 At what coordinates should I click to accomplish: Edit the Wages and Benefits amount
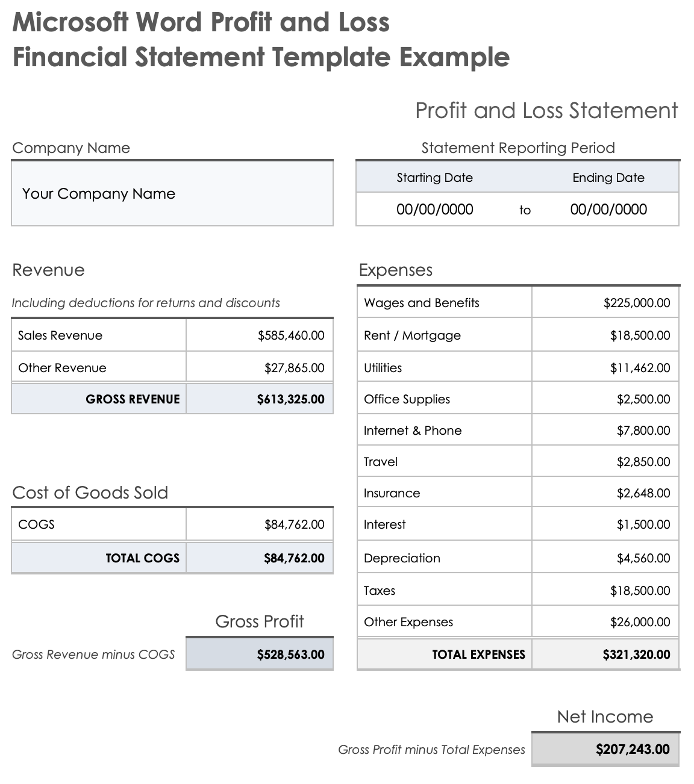(x=636, y=303)
